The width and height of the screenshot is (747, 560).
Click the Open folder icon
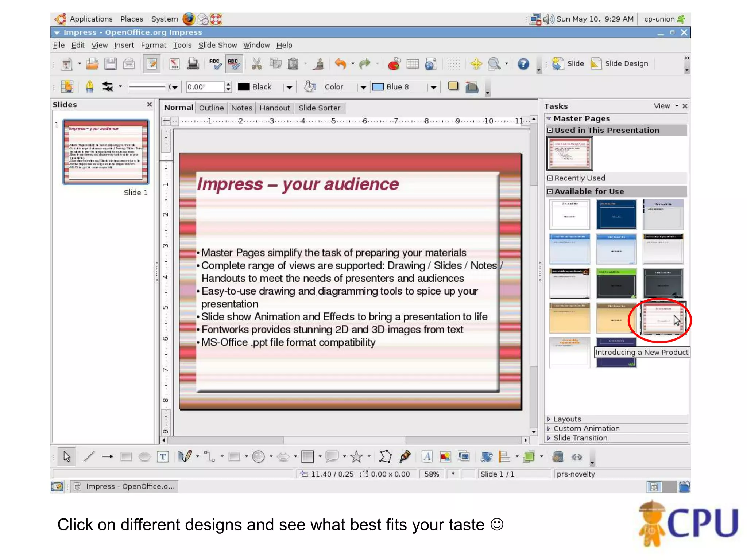coord(92,64)
